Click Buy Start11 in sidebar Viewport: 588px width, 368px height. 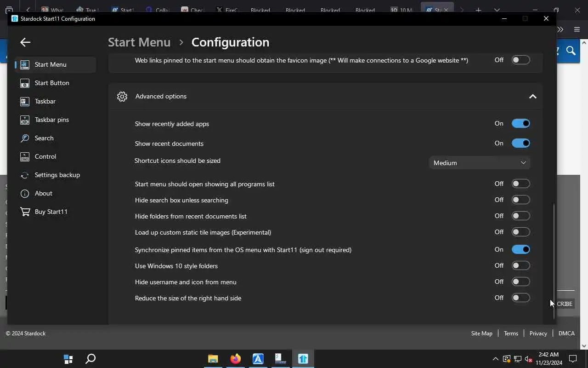point(56,212)
